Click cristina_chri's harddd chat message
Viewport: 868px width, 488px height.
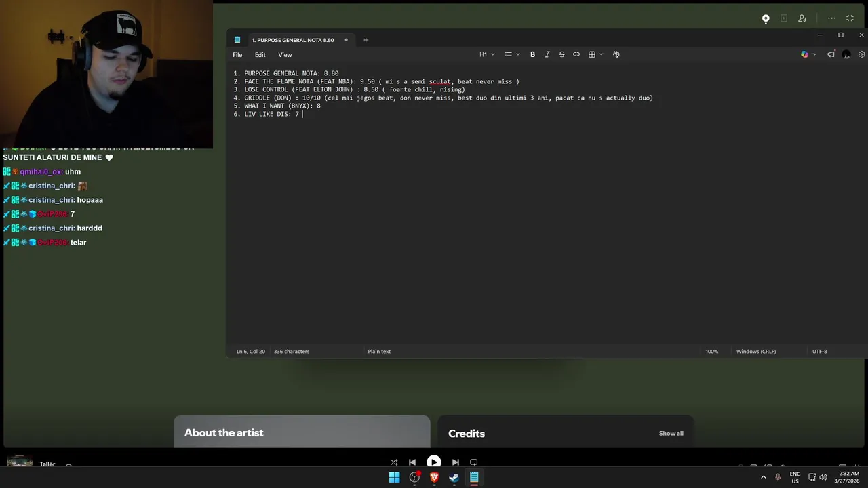[x=53, y=228]
